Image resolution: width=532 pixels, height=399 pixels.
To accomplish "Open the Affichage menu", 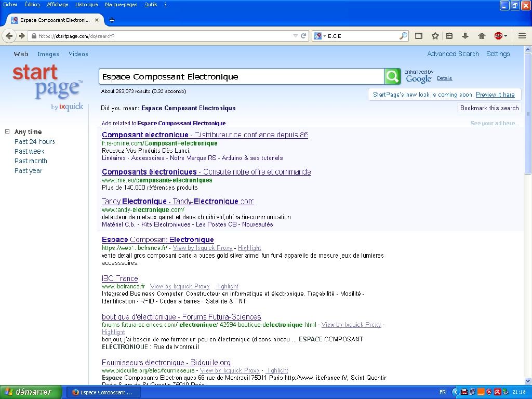I will click(57, 5).
